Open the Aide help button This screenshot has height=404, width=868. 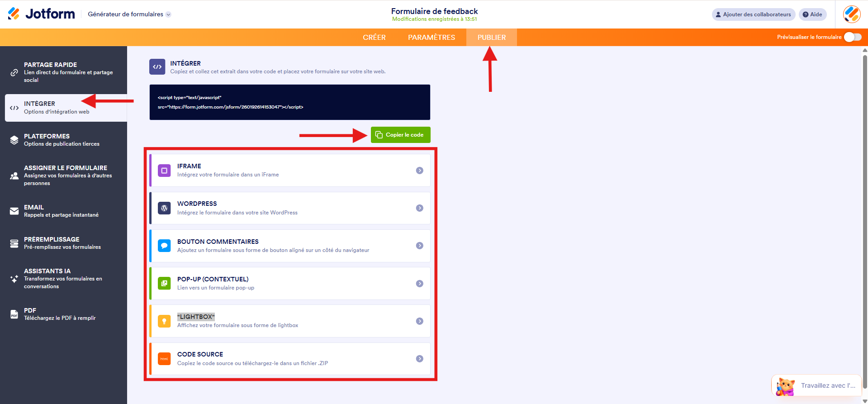(x=812, y=14)
